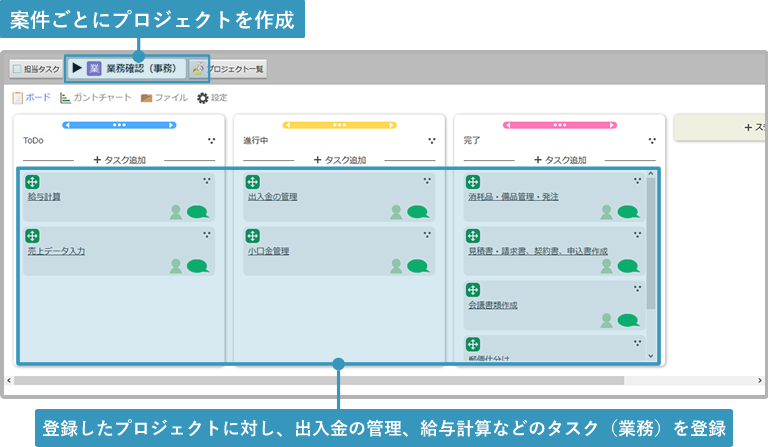Open the 進行中 column options menu
Image resolution: width=768 pixels, height=447 pixels.
pyautogui.click(x=432, y=141)
